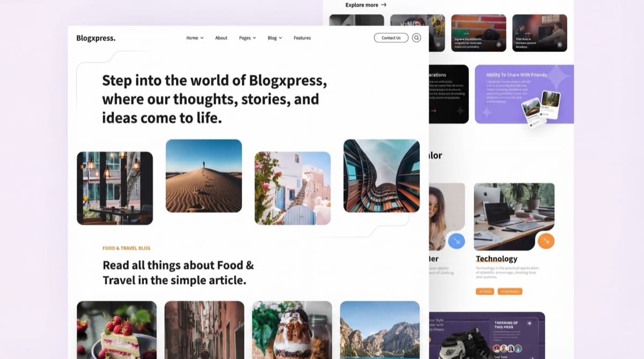Click the second orange tag under Technology
Image resolution: width=644 pixels, height=359 pixels.
tap(510, 291)
